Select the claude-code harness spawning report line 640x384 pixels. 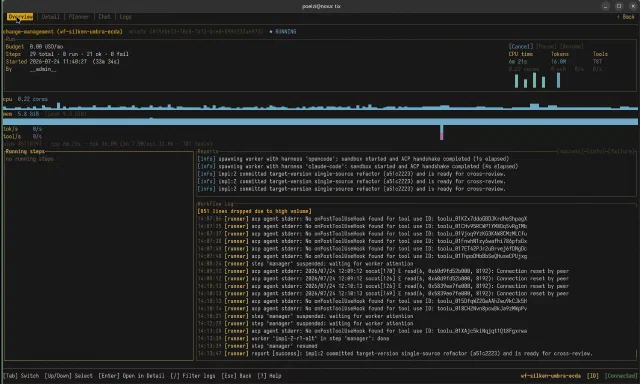(x=358, y=166)
